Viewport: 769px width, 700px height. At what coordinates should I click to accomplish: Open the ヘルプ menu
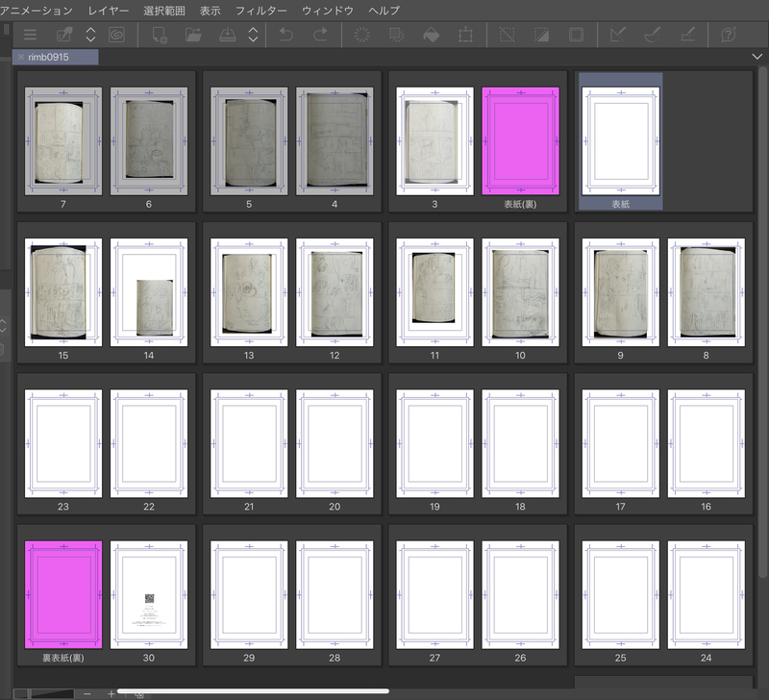coord(384,11)
